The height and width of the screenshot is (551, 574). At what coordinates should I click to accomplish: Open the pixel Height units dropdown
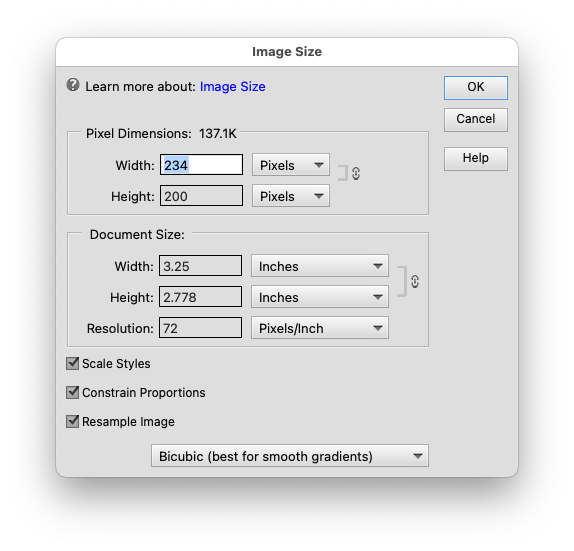click(291, 196)
